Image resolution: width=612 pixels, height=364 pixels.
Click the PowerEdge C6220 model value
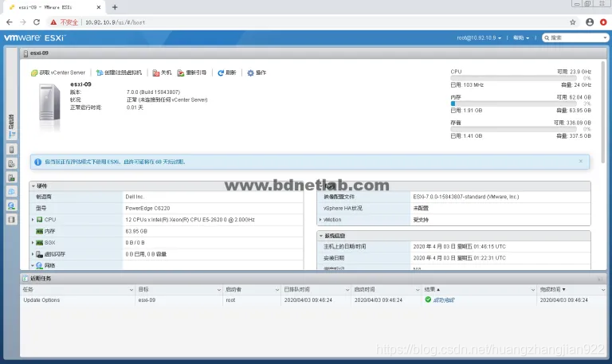pos(147,209)
